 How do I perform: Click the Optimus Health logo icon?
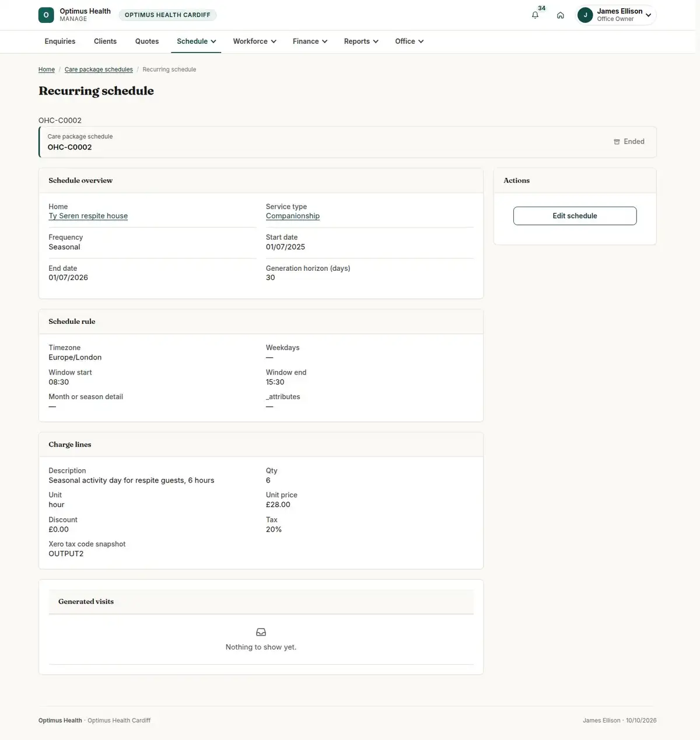[46, 15]
